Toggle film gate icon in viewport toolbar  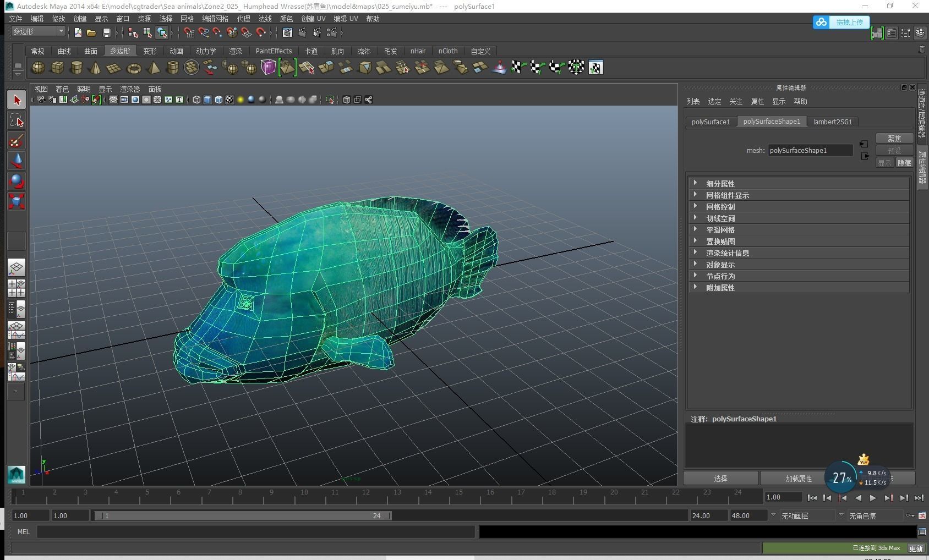tap(124, 100)
